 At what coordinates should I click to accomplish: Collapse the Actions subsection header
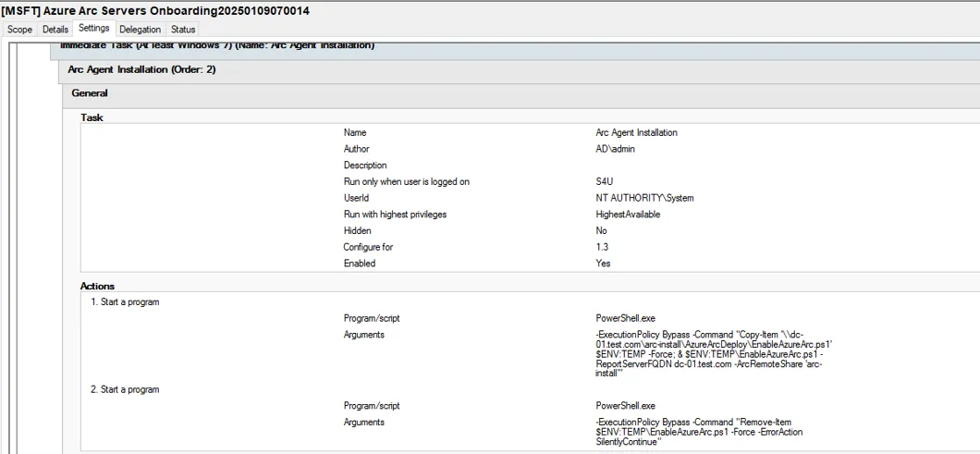coord(97,287)
